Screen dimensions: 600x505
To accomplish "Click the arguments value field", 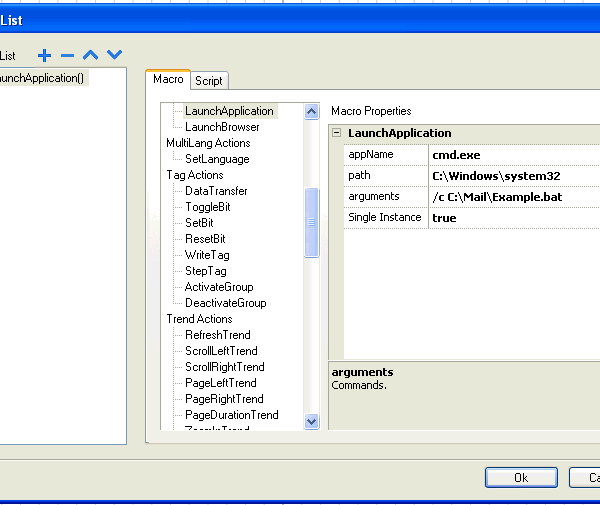I will coord(514,197).
